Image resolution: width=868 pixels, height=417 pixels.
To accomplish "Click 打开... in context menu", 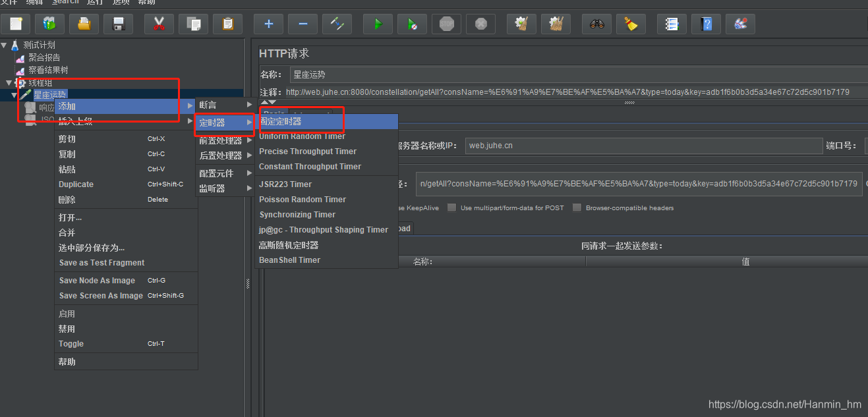I will [x=126, y=217].
